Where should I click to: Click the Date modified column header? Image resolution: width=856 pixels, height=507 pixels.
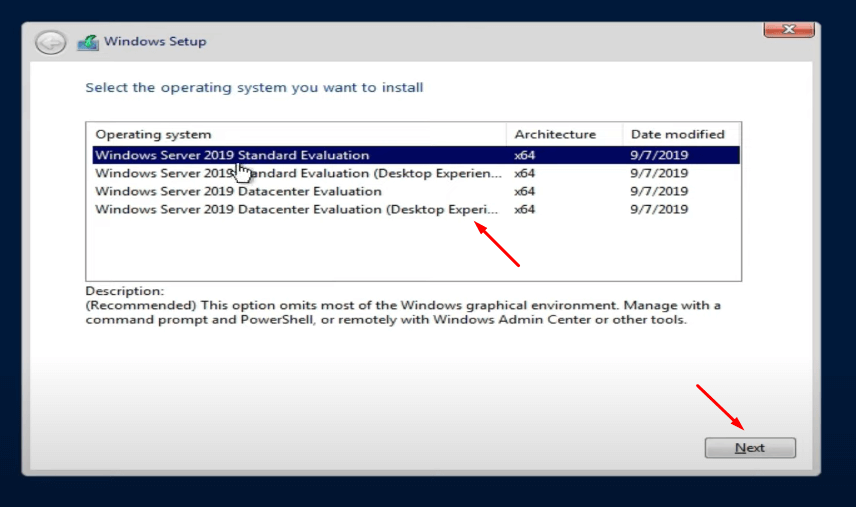681,134
